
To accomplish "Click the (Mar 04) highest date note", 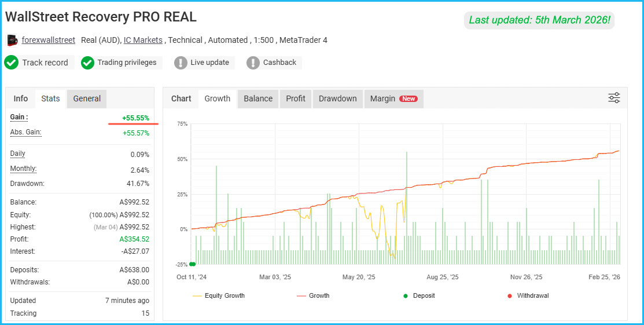I will click(104, 227).
